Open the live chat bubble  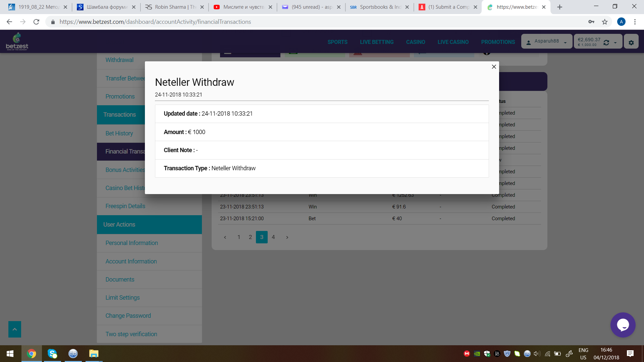click(623, 325)
